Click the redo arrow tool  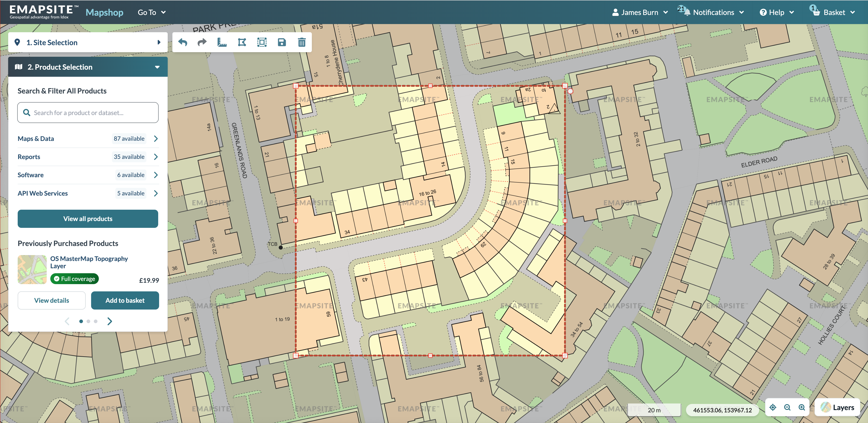(202, 42)
